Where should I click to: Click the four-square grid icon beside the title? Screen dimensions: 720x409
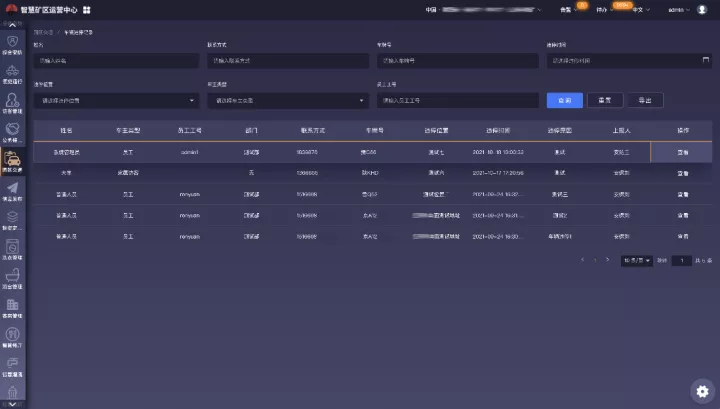pos(87,10)
